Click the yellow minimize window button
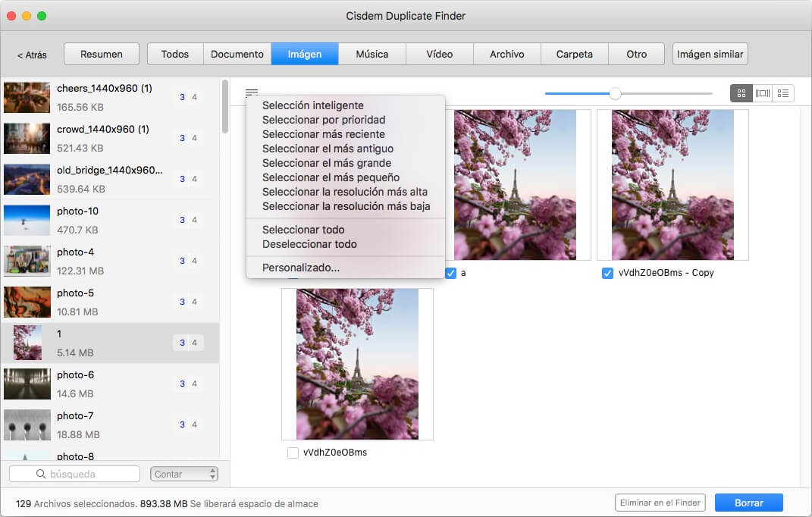This screenshot has height=517, width=812. tap(27, 16)
